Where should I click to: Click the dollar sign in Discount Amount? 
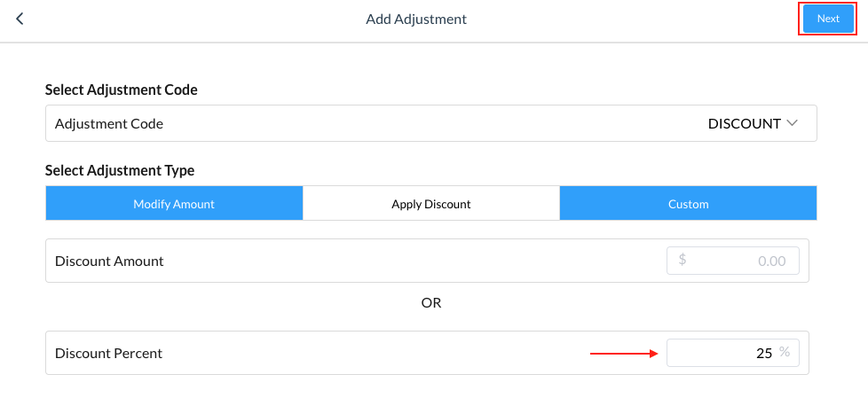click(x=683, y=261)
